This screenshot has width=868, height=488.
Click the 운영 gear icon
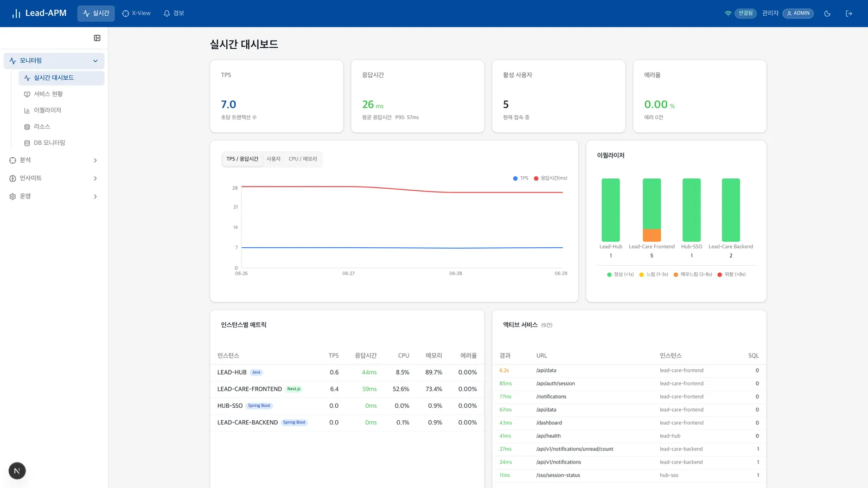point(12,196)
